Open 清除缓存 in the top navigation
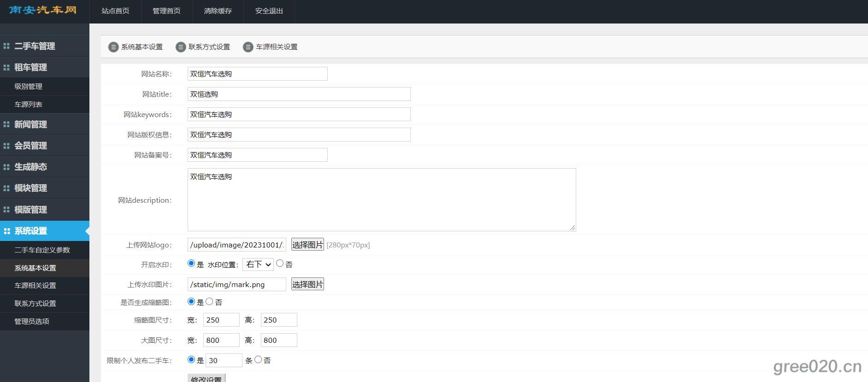Image resolution: width=868 pixels, height=382 pixels. click(218, 11)
